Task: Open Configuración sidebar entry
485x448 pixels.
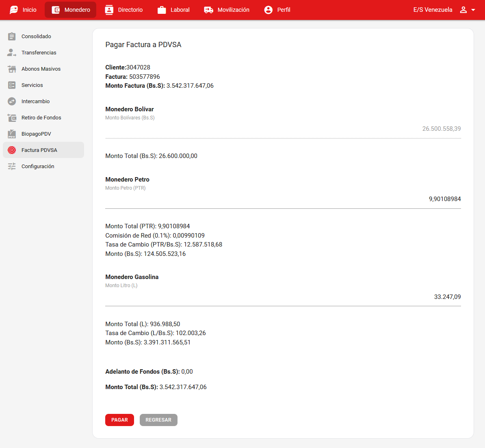Action: coord(43,167)
